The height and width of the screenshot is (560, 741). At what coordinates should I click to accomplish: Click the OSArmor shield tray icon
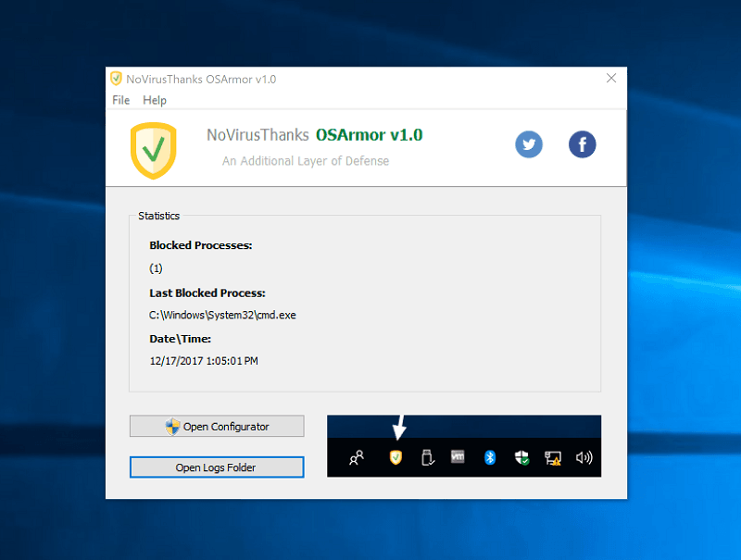pyautogui.click(x=396, y=457)
